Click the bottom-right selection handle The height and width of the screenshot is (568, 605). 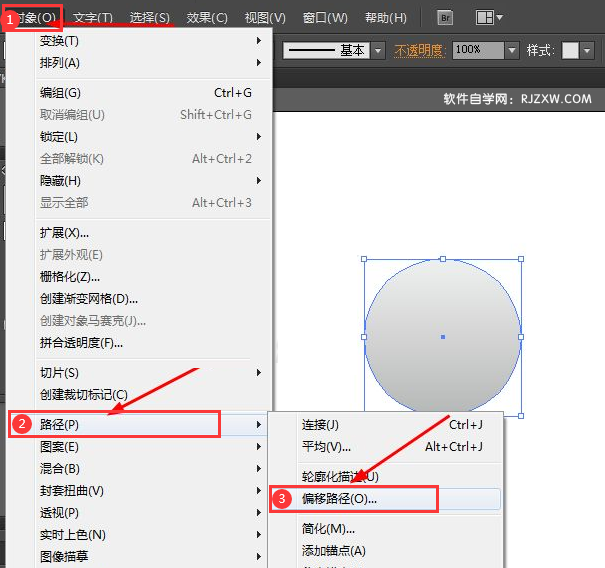521,416
